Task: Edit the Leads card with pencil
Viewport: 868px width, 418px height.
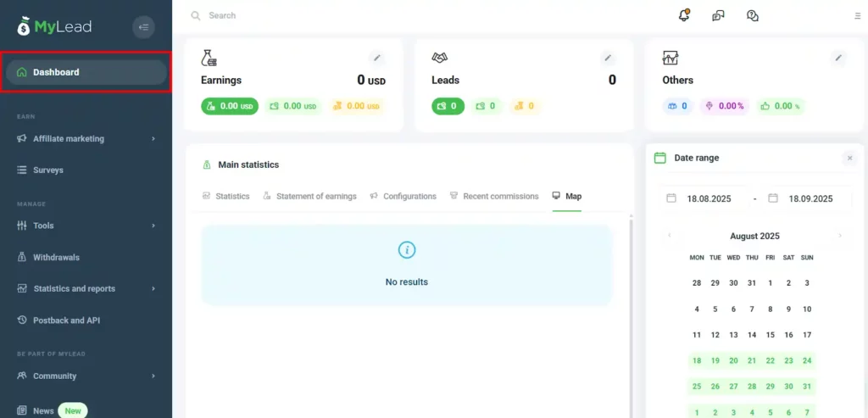Action: tap(608, 58)
